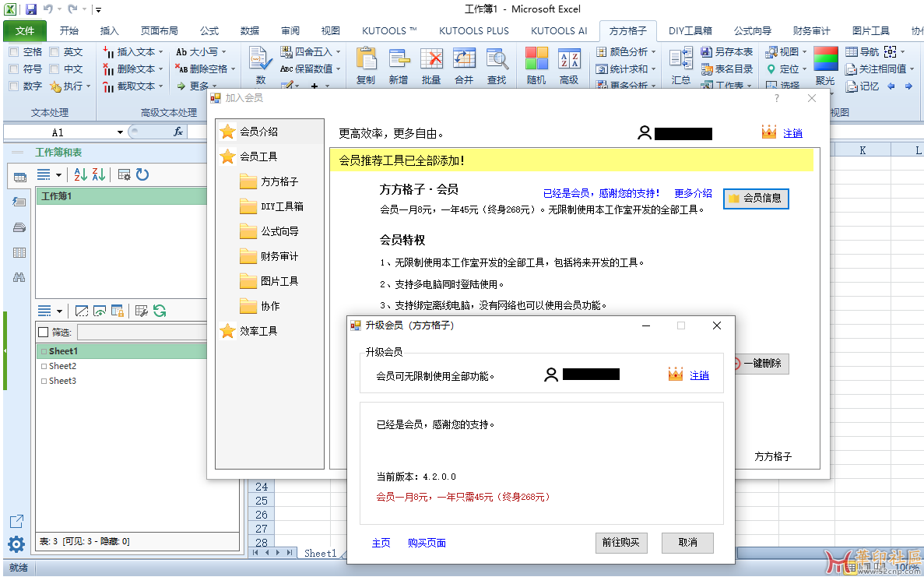This screenshot has width=924, height=577.
Task: Select the Sheet1 worksheet tab
Action: pyautogui.click(x=321, y=553)
